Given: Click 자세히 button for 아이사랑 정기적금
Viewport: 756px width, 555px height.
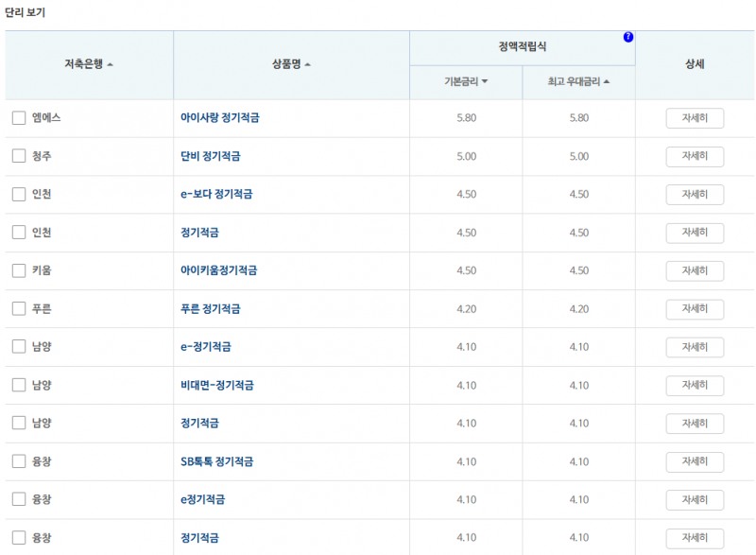Looking at the screenshot, I should [695, 118].
